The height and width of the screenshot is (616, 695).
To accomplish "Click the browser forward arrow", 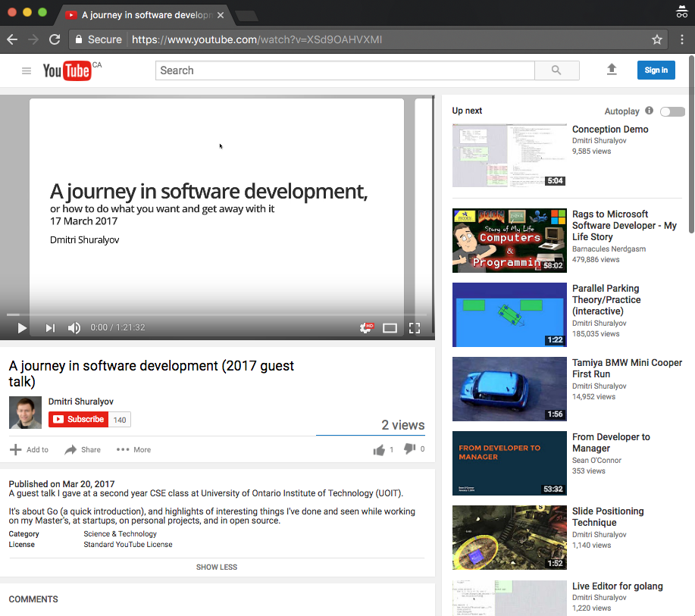I will pyautogui.click(x=33, y=39).
